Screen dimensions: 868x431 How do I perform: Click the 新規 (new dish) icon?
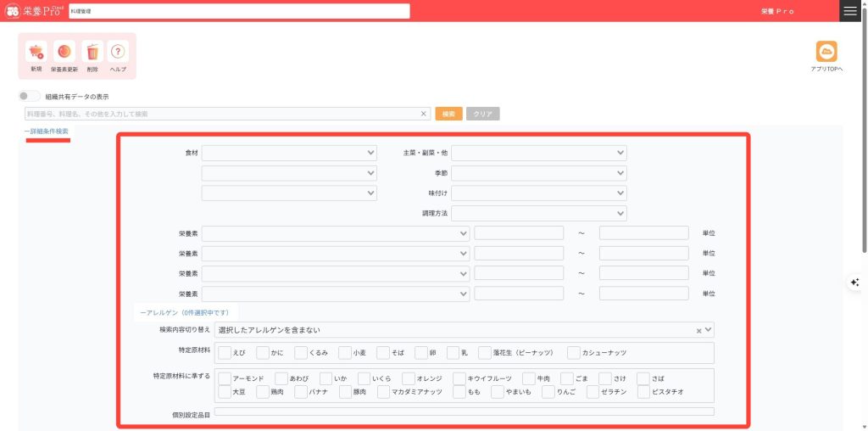point(36,52)
